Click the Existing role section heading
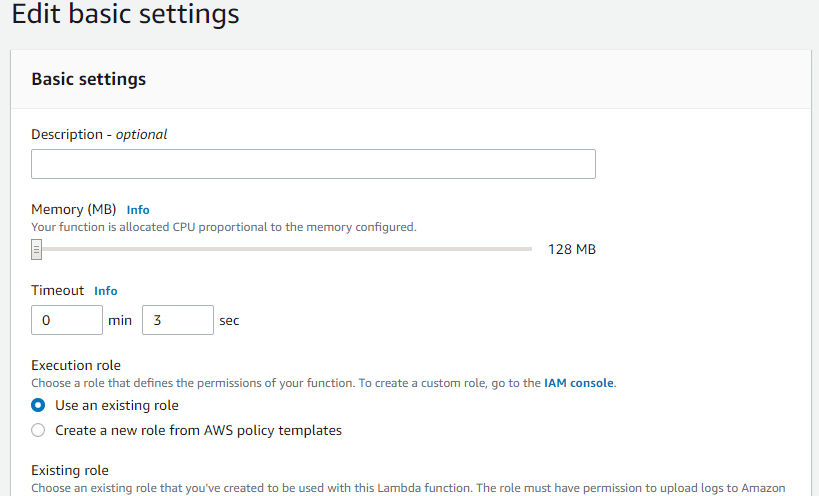This screenshot has height=496, width=819. pos(70,470)
